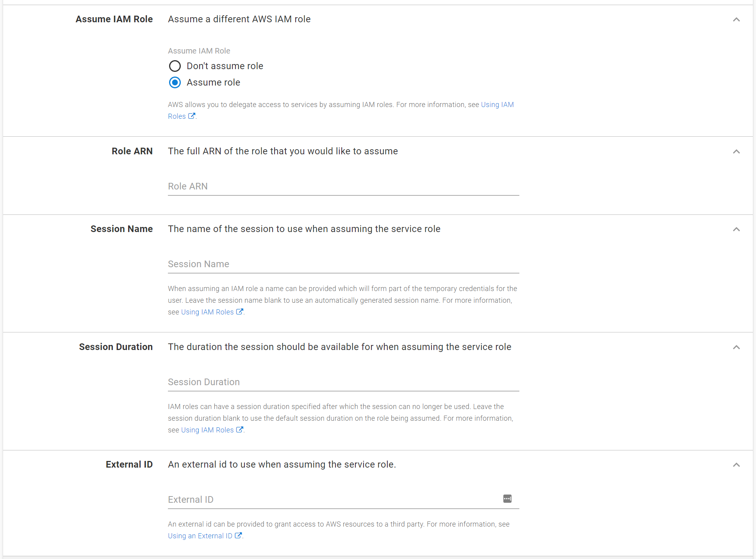Click into the Session Duration field

pos(343,382)
